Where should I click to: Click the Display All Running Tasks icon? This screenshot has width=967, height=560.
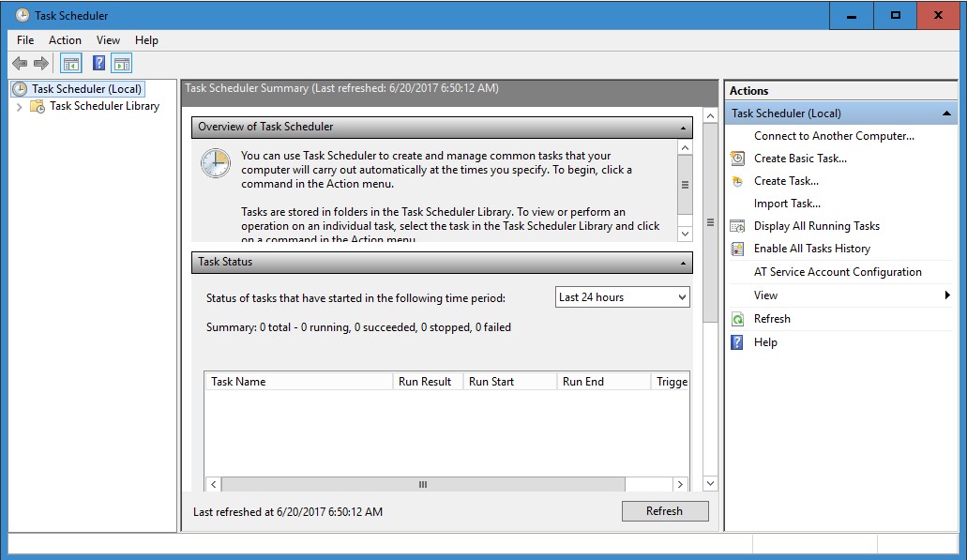[738, 225]
